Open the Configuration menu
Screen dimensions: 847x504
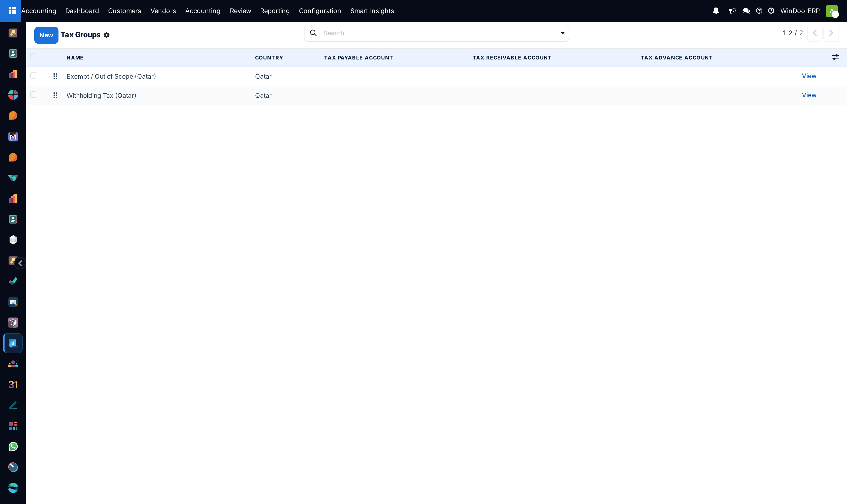click(320, 11)
